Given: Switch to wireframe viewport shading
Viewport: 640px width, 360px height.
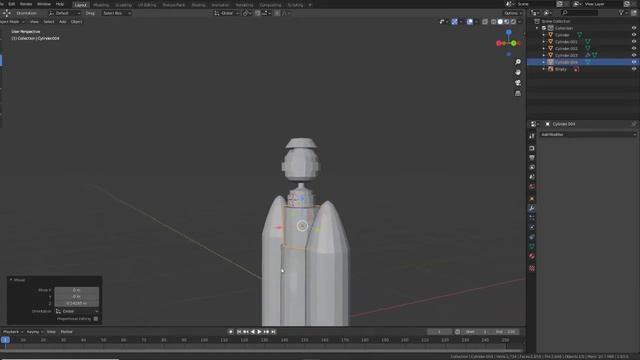Looking at the screenshot, I should point(493,22).
